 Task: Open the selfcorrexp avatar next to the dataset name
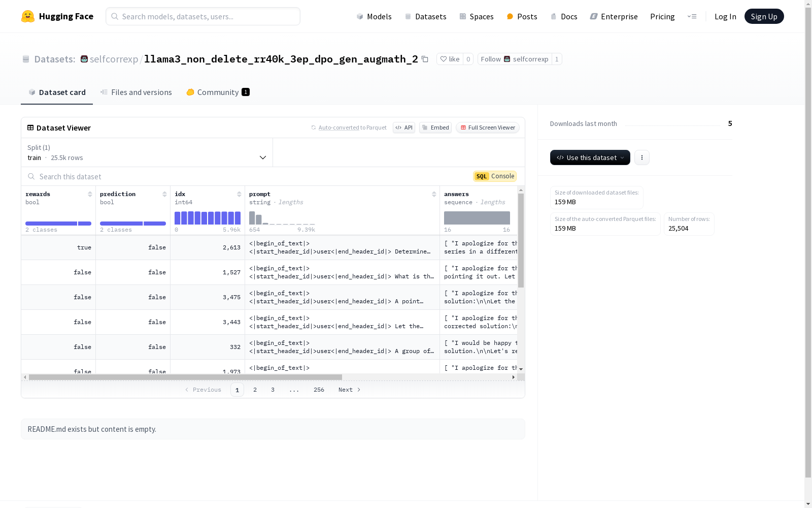tap(84, 59)
